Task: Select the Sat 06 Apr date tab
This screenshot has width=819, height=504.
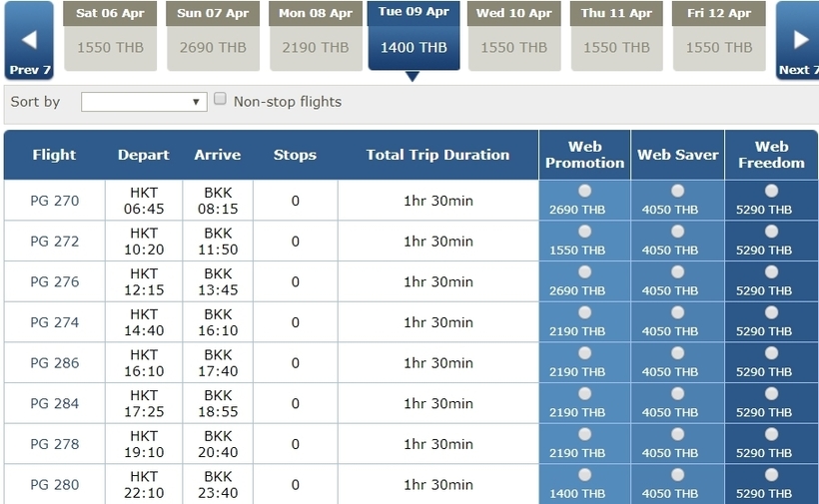Action: tap(110, 36)
